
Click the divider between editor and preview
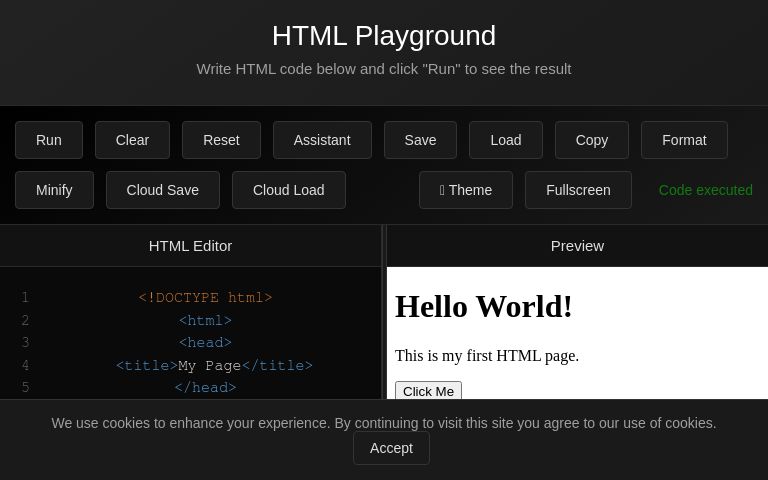pos(384,312)
